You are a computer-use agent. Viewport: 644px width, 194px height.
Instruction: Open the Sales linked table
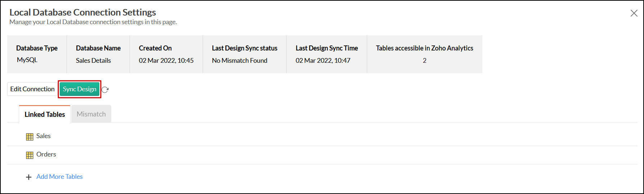pos(43,136)
